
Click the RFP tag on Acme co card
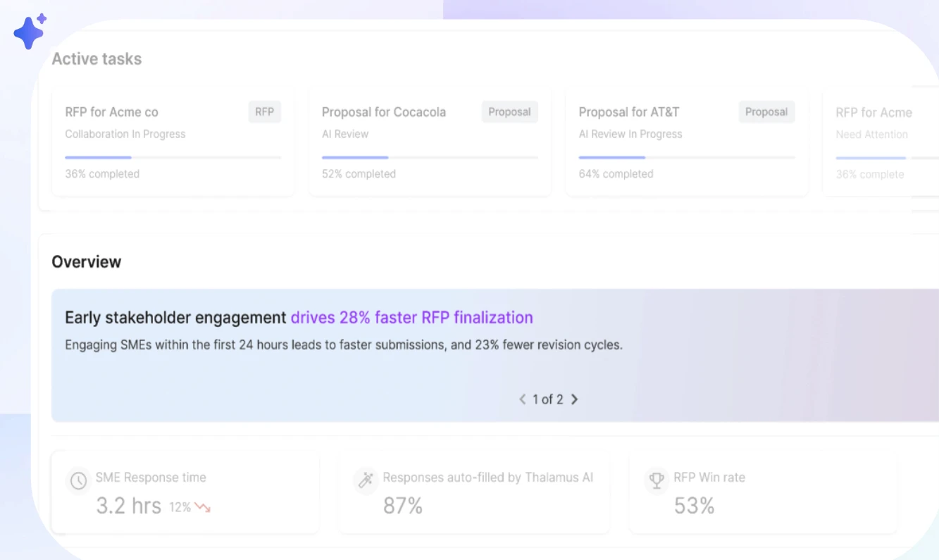click(265, 112)
